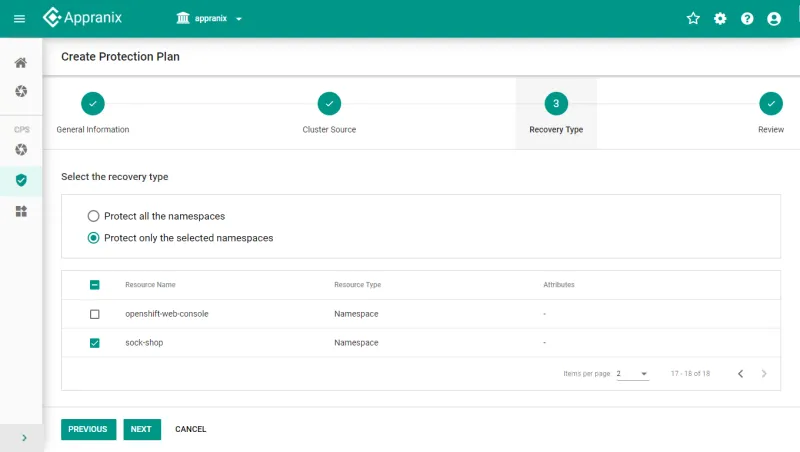Open the Items per page dropdown
Image resolution: width=800 pixels, height=452 pixels.
632,374
